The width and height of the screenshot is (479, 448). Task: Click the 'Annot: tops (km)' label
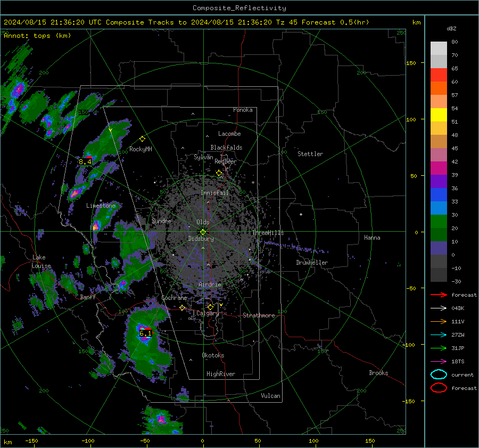point(37,36)
